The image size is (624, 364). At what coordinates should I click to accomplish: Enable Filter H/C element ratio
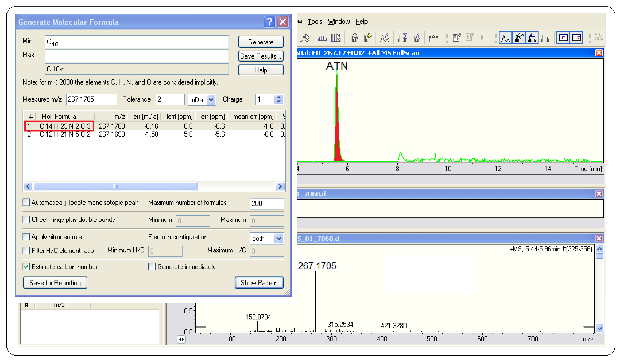point(26,250)
